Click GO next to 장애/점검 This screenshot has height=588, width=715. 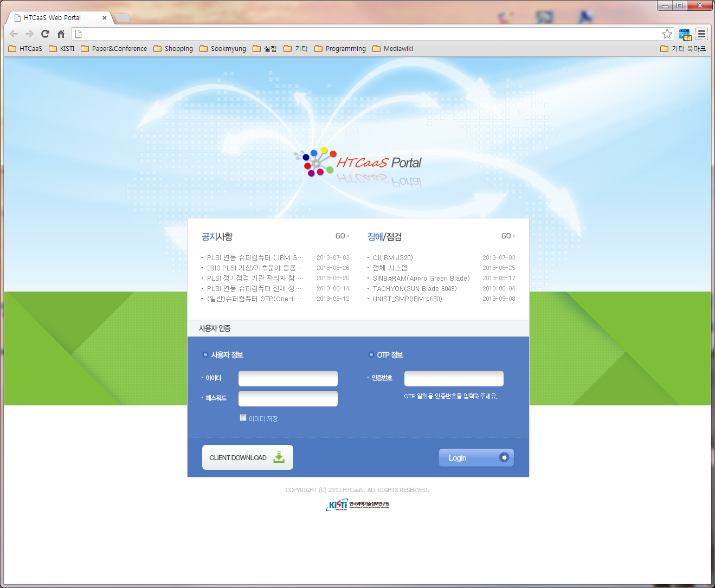(508, 236)
